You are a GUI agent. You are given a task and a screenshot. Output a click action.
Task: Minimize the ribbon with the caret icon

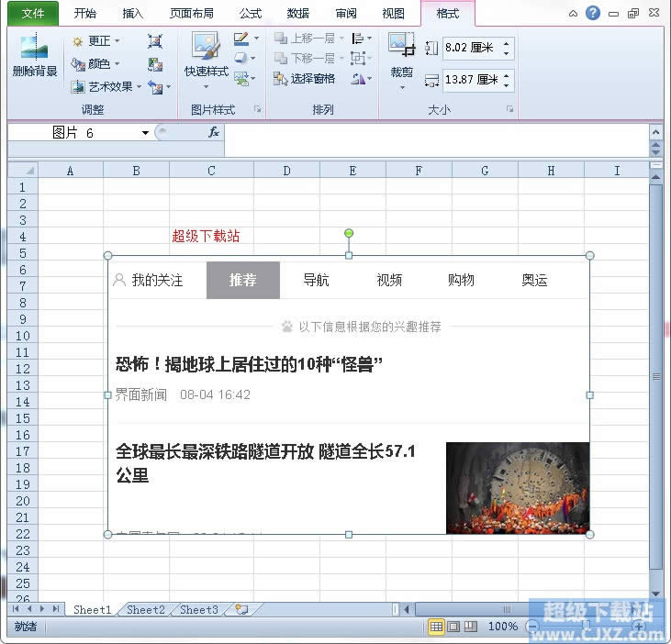coord(573,13)
